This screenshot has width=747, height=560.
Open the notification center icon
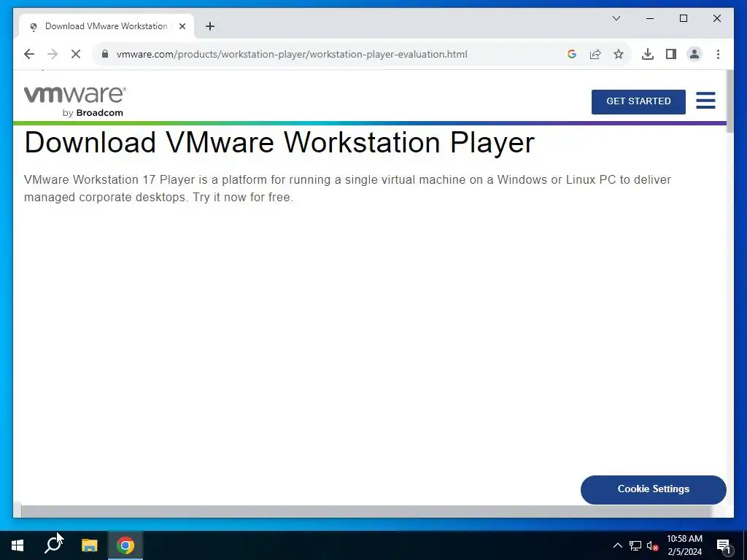724,545
